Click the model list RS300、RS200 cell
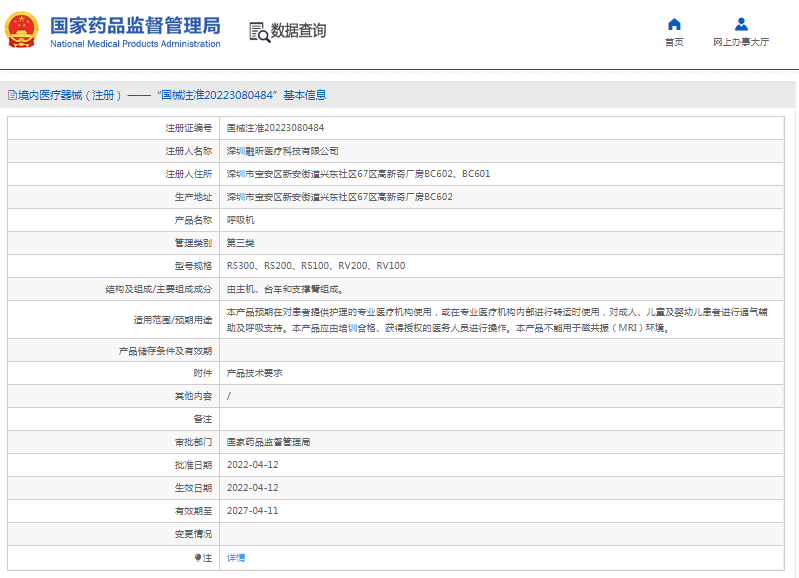Image resolution: width=799 pixels, height=578 pixels. pyautogui.click(x=316, y=266)
